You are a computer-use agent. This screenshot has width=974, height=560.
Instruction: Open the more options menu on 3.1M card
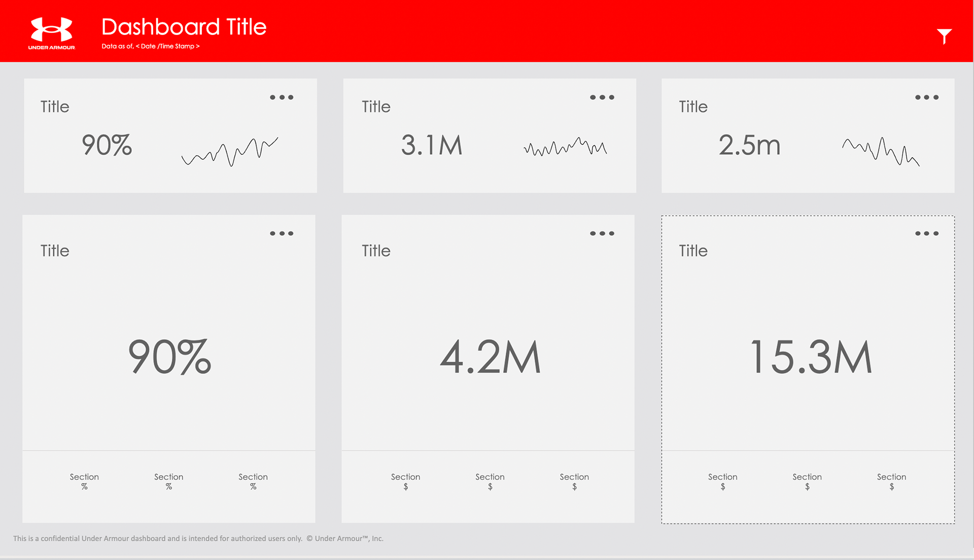[602, 97]
